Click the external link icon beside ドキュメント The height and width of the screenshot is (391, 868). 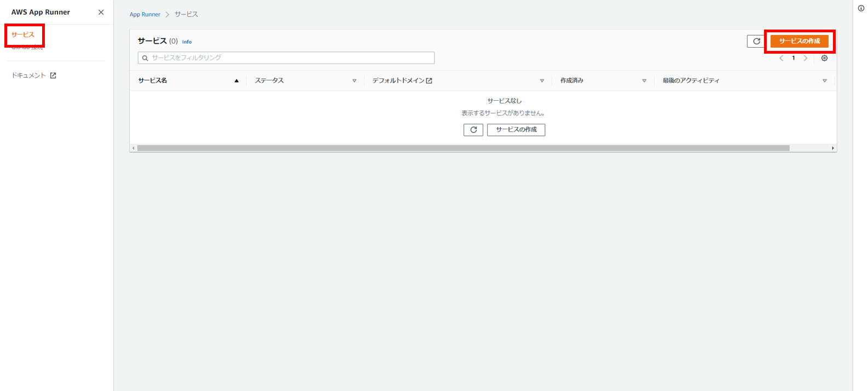[53, 76]
